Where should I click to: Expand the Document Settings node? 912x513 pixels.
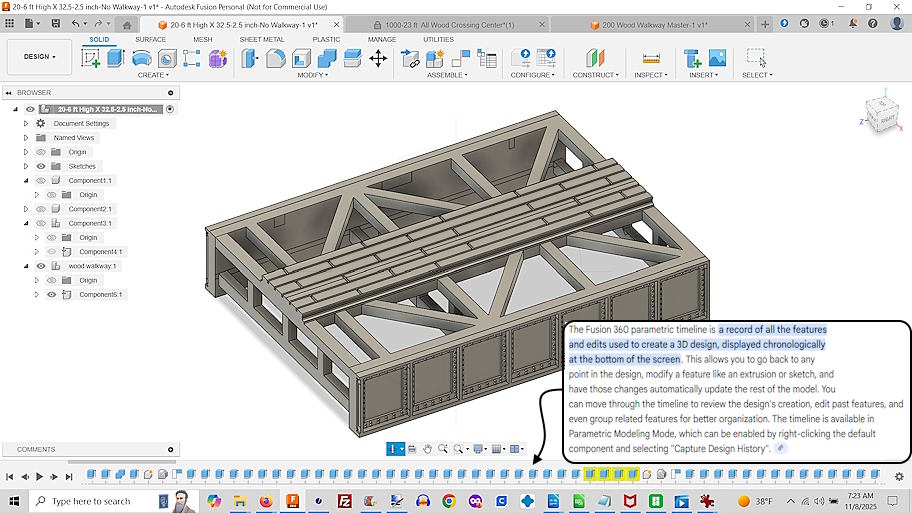[27, 123]
